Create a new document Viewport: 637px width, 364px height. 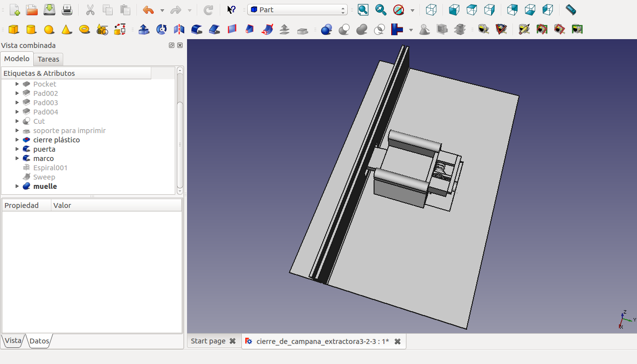coord(14,10)
